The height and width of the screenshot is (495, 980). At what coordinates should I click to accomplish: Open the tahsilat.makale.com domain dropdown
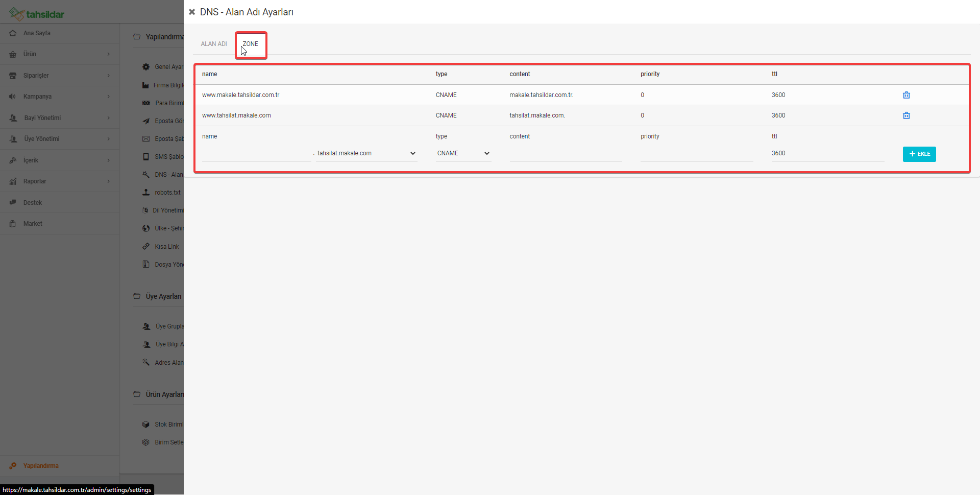point(366,153)
